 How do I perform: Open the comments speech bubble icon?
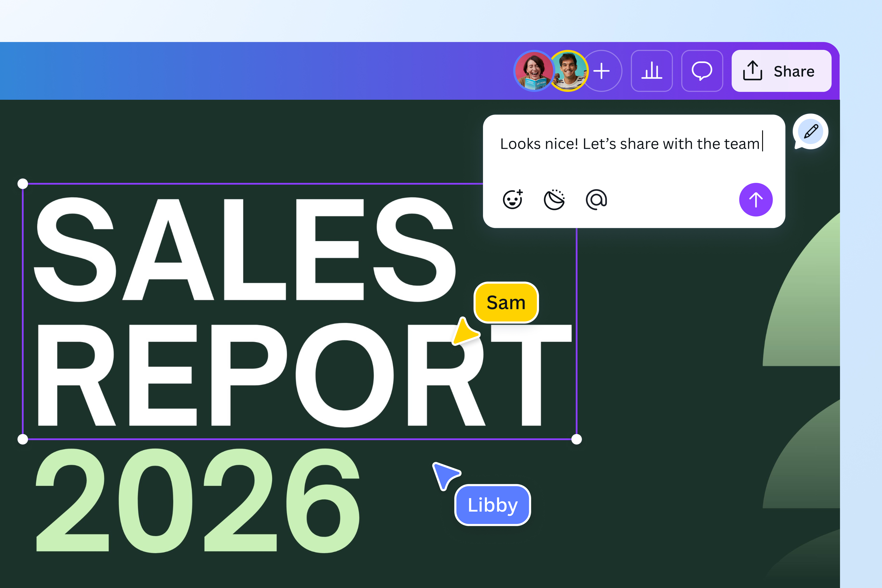tap(702, 71)
